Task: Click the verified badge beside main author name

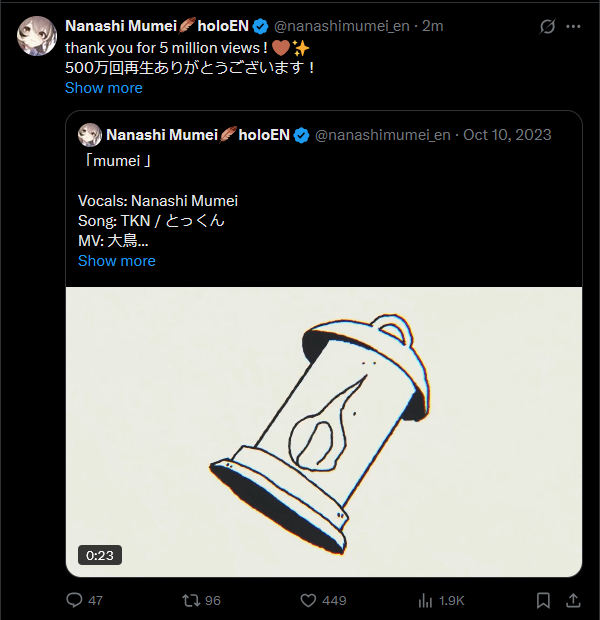Action: [x=259, y=26]
